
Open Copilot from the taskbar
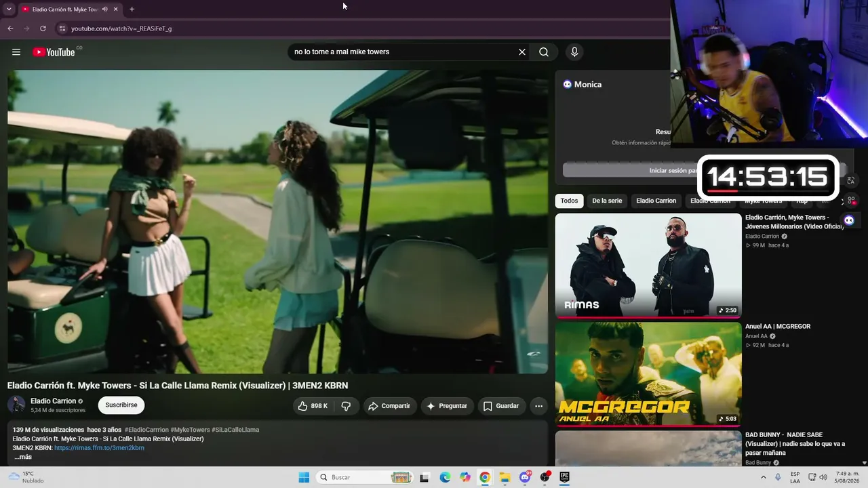[465, 477]
